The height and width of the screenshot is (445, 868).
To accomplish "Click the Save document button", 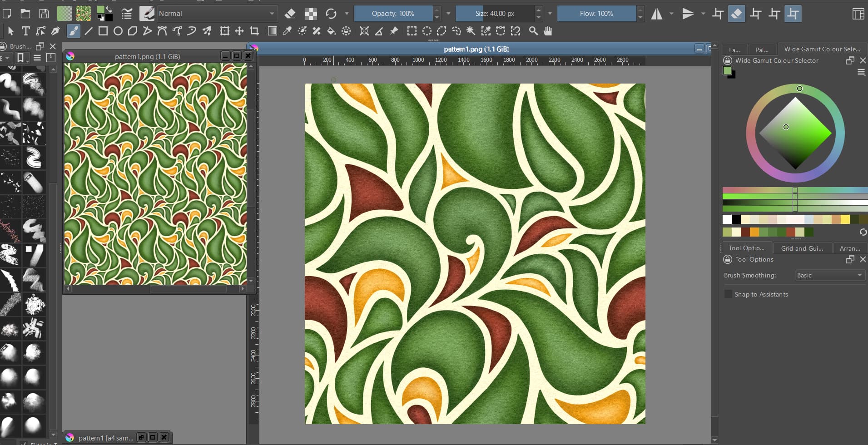I will tap(44, 14).
